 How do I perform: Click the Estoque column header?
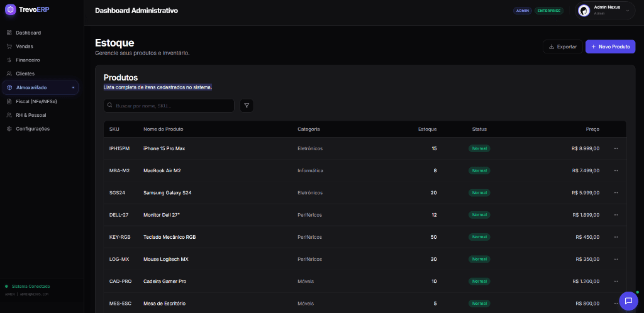tap(427, 129)
